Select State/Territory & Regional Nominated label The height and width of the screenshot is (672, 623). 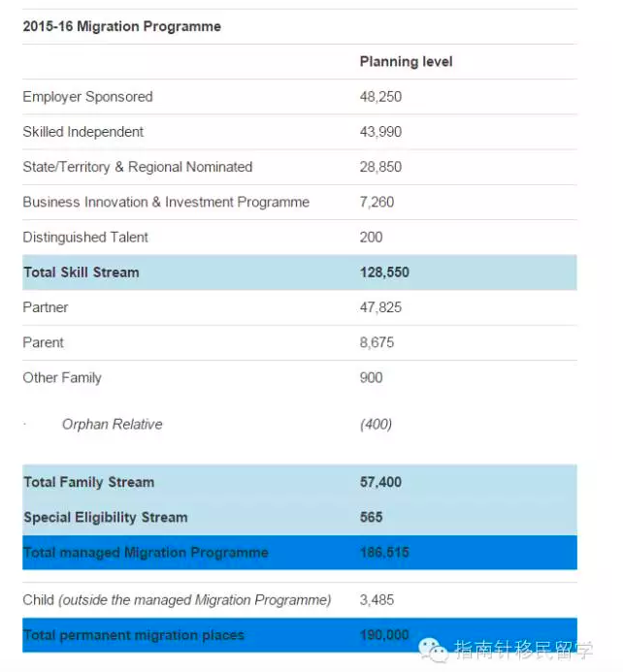coord(138,167)
